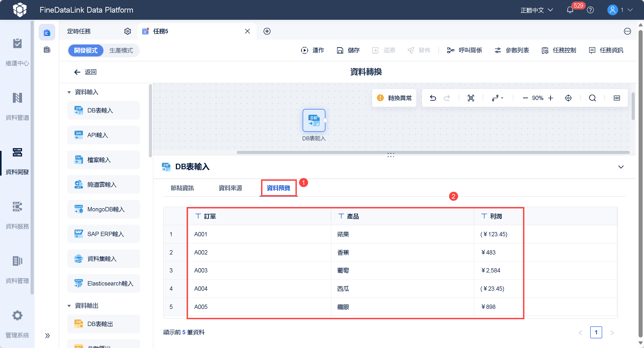
Task: Switch to 生產模式 mode
Action: coord(121,51)
